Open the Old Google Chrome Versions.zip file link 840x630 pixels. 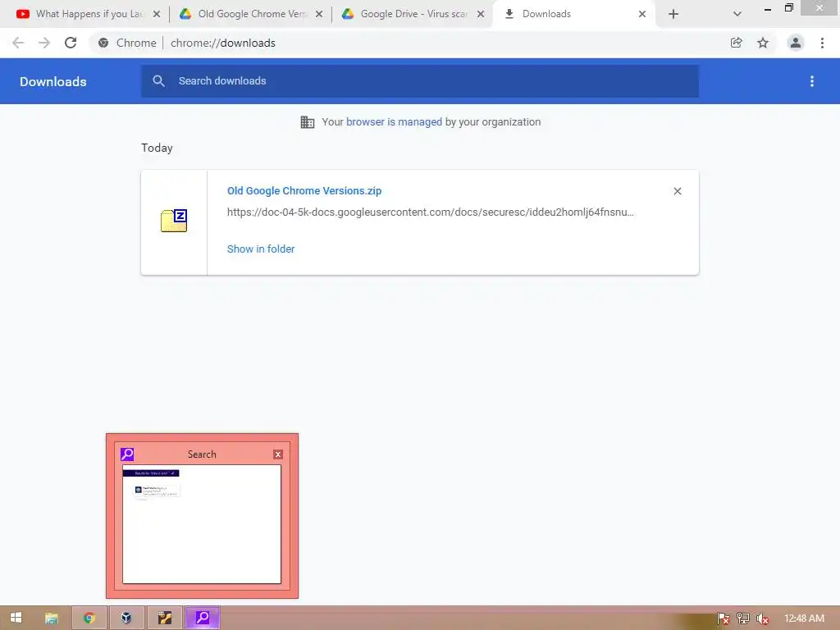pyautogui.click(x=304, y=190)
